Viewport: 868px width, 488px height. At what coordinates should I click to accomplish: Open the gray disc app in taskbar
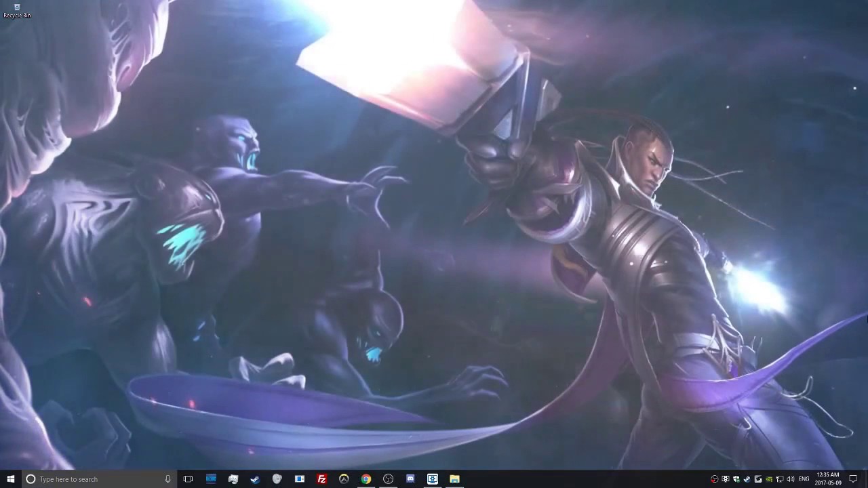(x=277, y=479)
